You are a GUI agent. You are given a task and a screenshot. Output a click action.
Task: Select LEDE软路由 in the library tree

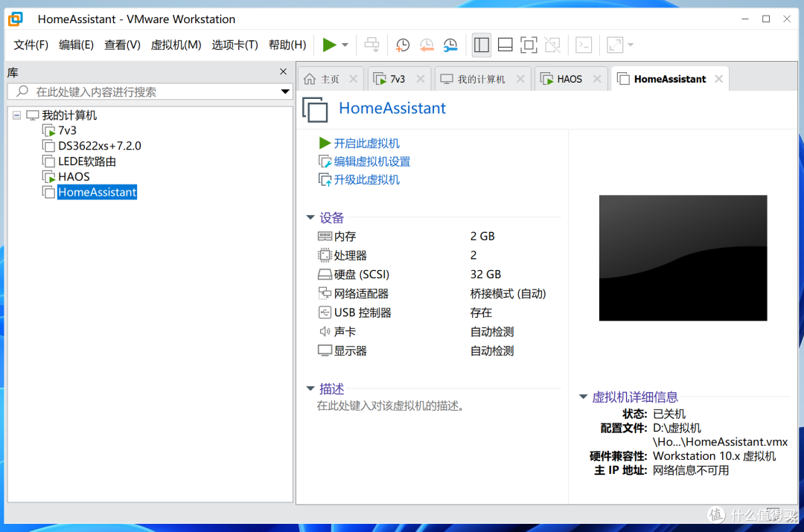87,161
